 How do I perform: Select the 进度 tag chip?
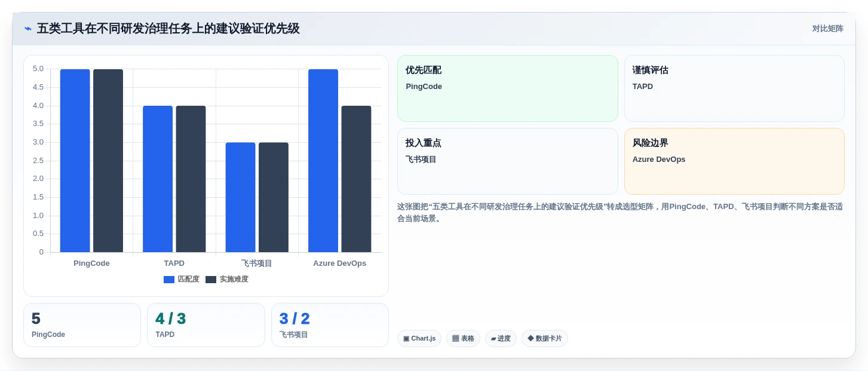tap(501, 339)
